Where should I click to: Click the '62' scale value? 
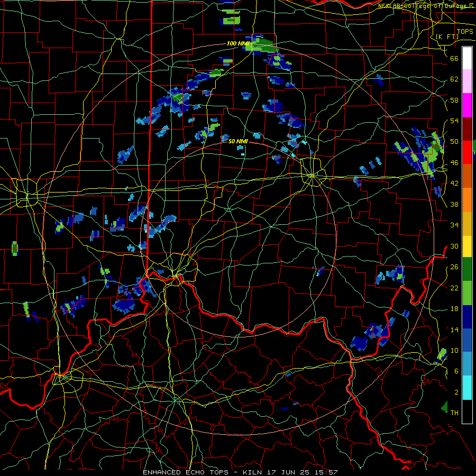pos(454,79)
